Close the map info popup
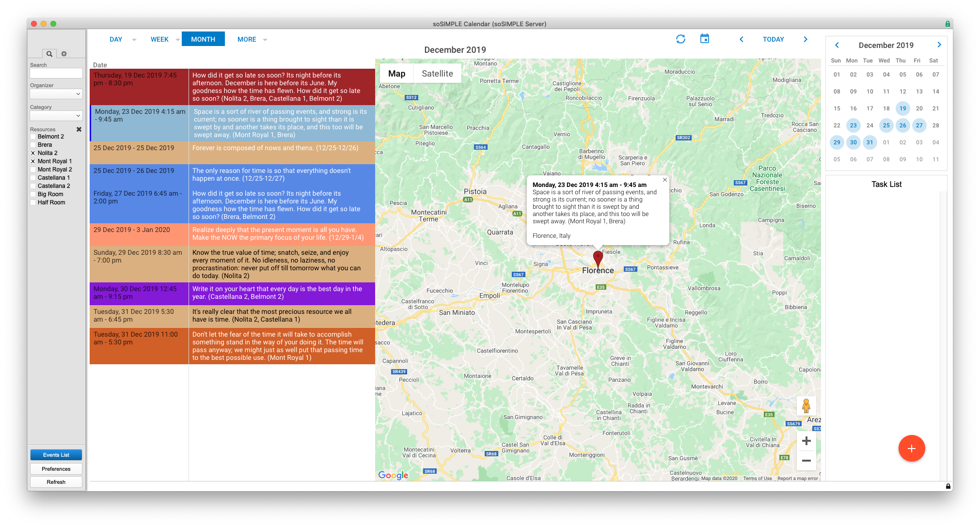980x527 pixels. click(x=665, y=180)
